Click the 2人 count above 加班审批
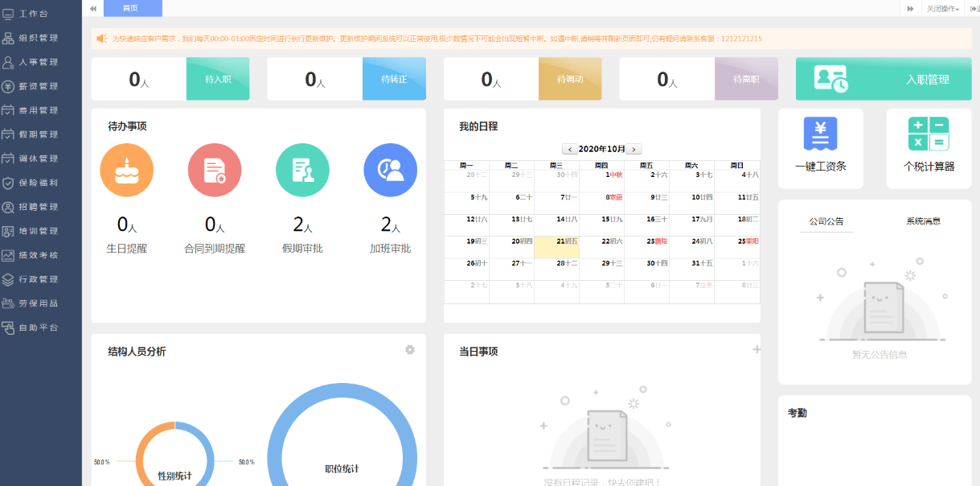The width and height of the screenshot is (980, 486). 391,224
